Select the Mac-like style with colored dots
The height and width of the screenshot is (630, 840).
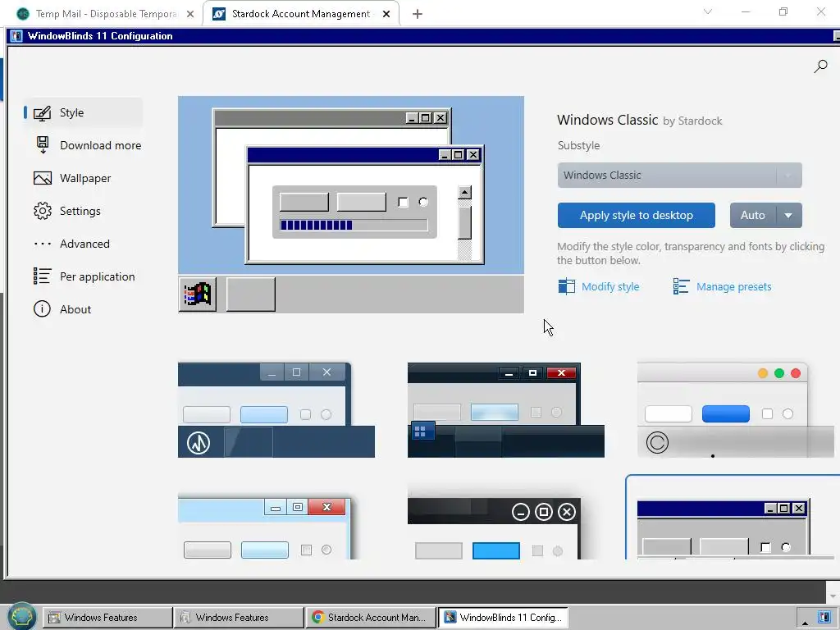[735, 410]
